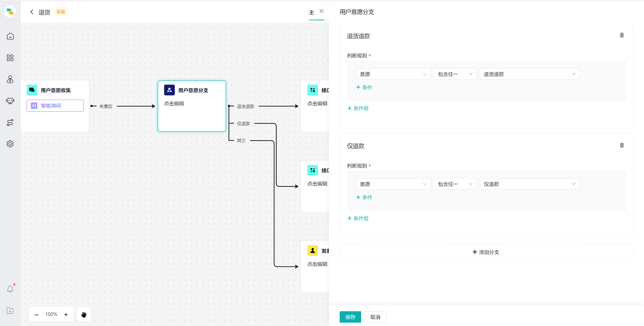Image resolution: width=644 pixels, height=326 pixels.
Task: Delete the 退货退款 branch with trash icon
Action: pos(622,35)
